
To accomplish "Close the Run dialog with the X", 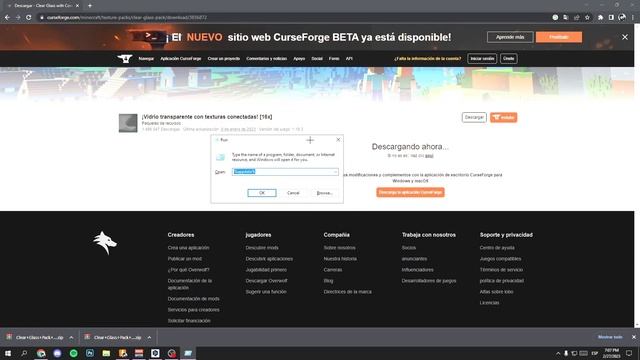I will (x=338, y=140).
